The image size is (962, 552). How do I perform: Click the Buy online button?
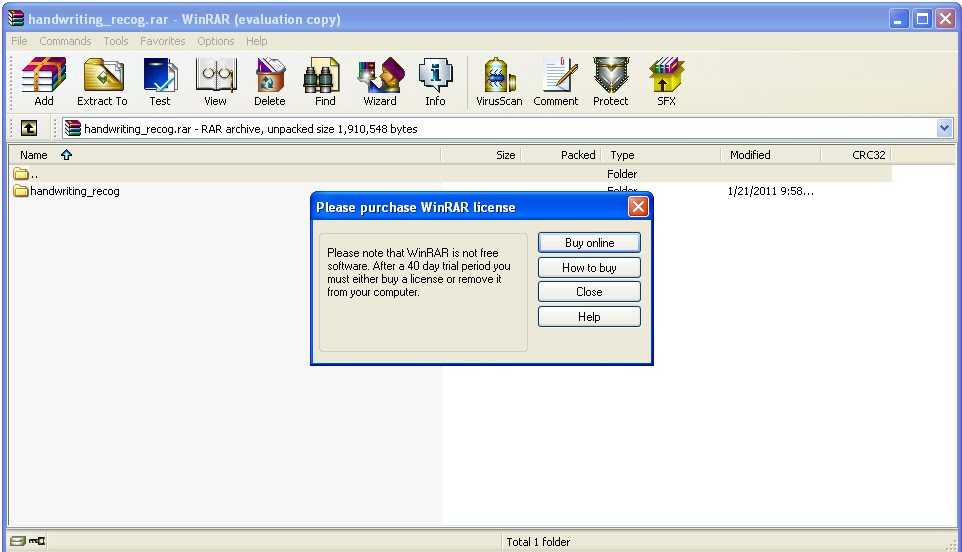(589, 243)
